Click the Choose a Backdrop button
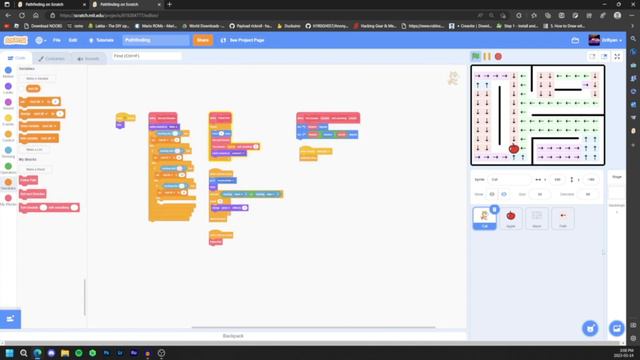 pyautogui.click(x=616, y=328)
